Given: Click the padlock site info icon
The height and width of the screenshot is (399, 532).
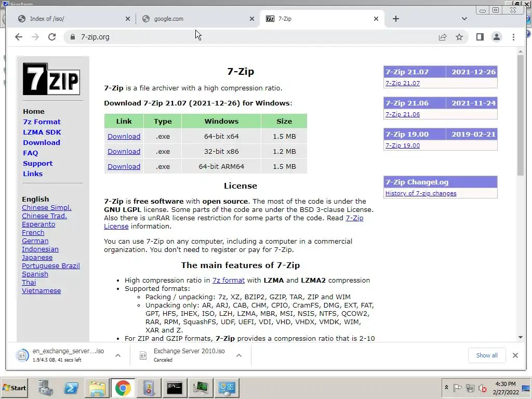Looking at the screenshot, I should click(73, 37).
